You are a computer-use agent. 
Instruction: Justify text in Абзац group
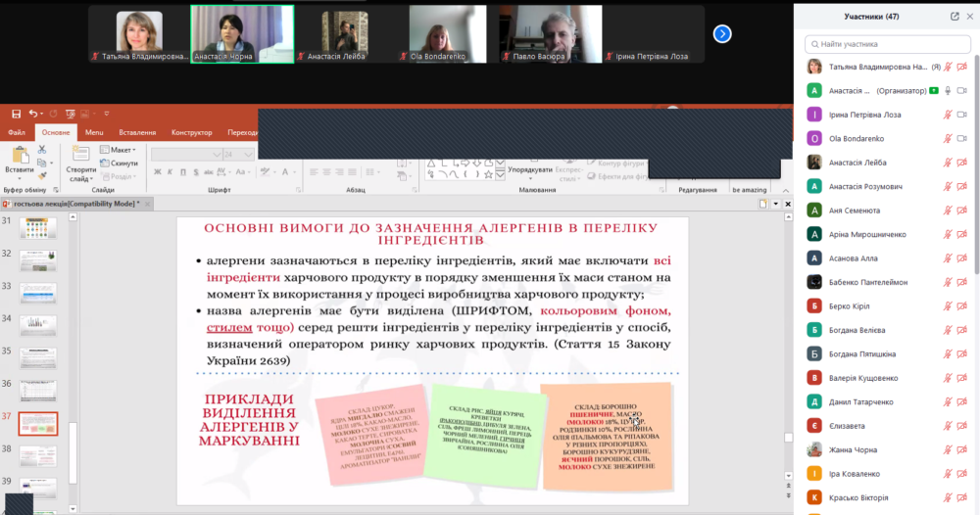tap(353, 172)
